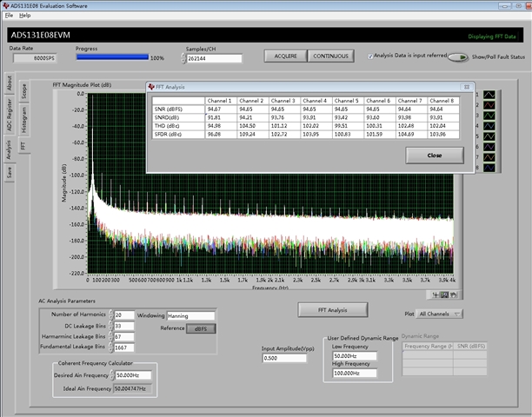The width and height of the screenshot is (532, 417).
Task: Click the Desired Ain Frequency field
Action: click(133, 375)
